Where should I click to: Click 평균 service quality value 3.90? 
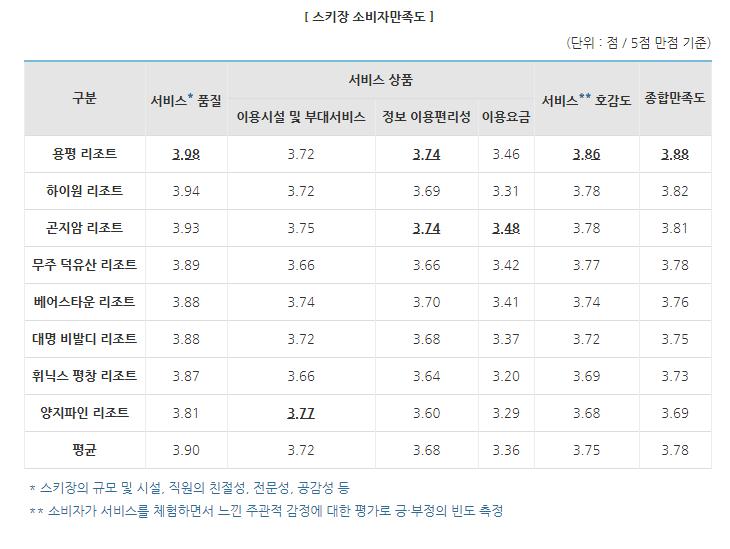186,451
